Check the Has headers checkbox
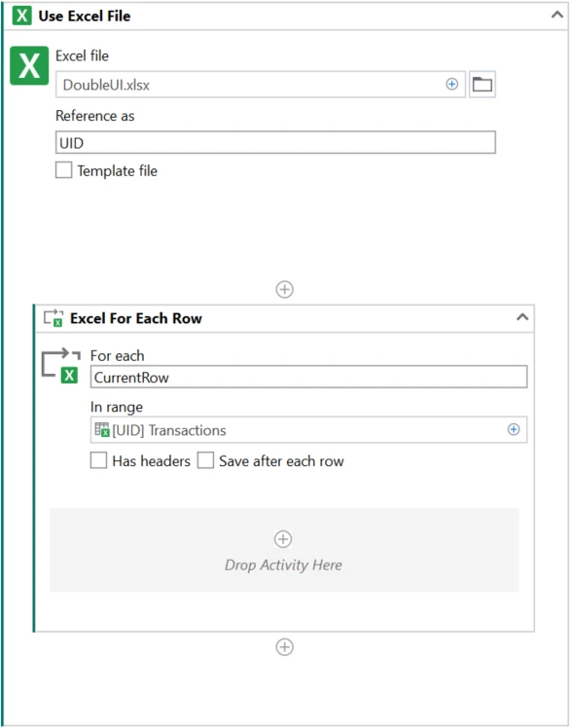Viewport: 570px width, 728px height. point(98,460)
